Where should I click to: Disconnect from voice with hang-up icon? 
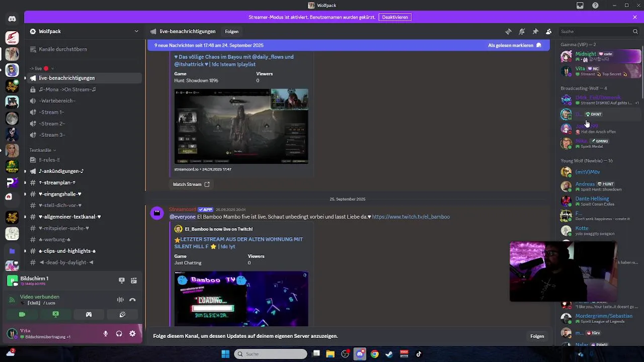point(132,300)
